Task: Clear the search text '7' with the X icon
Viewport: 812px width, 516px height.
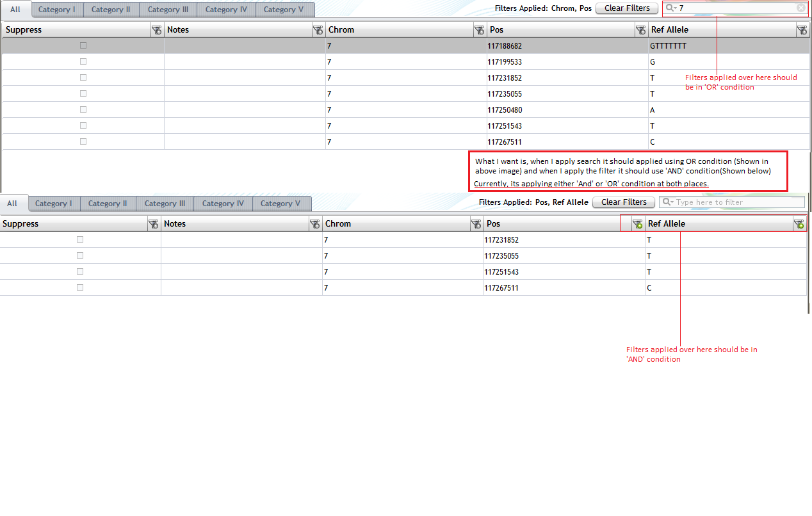Action: (801, 8)
